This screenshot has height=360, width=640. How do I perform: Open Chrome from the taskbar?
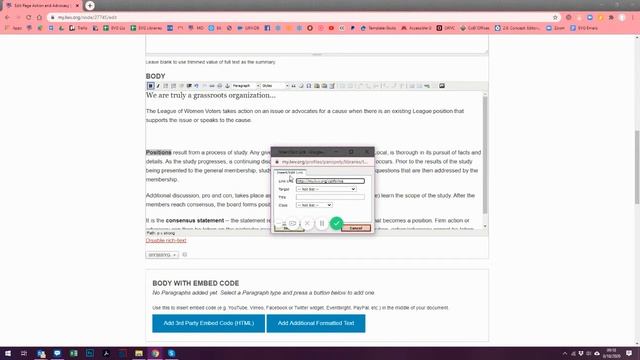coord(155,353)
